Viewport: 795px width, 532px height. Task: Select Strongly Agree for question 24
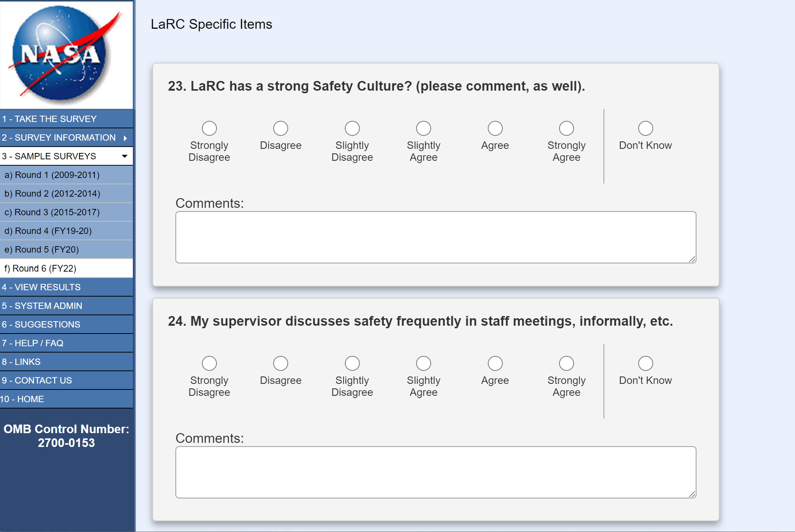566,363
